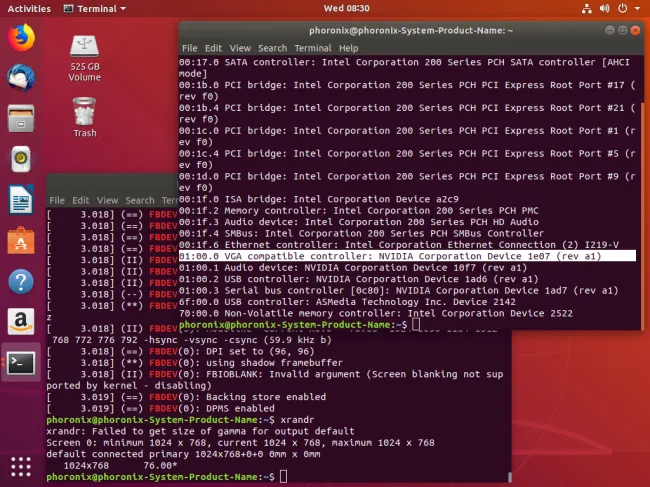Click the Non-Volatile memory controller line
The width and height of the screenshot is (650, 487).
pos(376,313)
